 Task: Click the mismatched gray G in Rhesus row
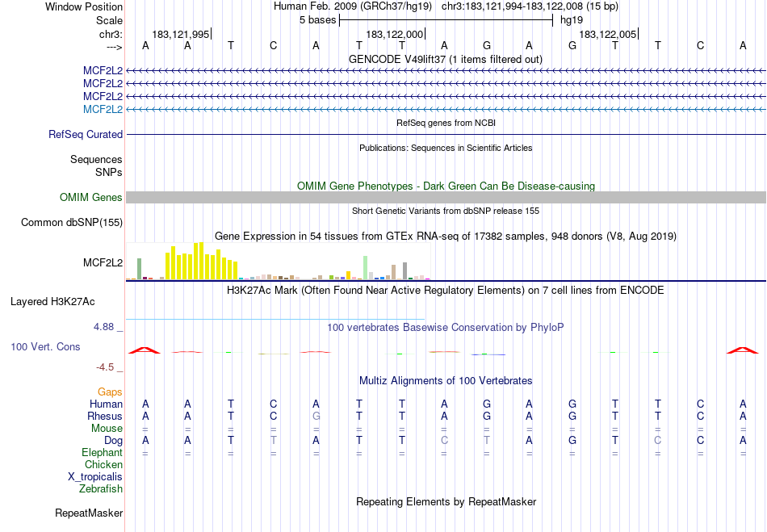(x=316, y=416)
